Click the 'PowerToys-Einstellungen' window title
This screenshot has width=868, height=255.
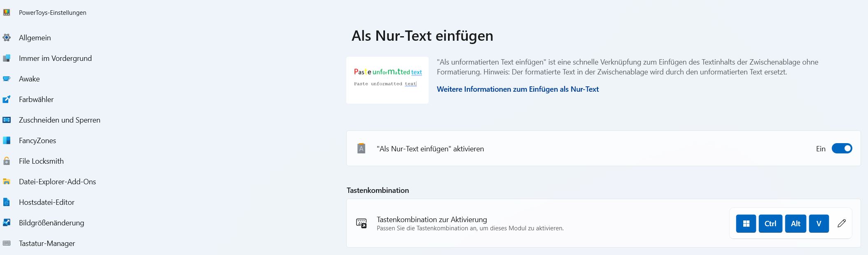pos(53,13)
